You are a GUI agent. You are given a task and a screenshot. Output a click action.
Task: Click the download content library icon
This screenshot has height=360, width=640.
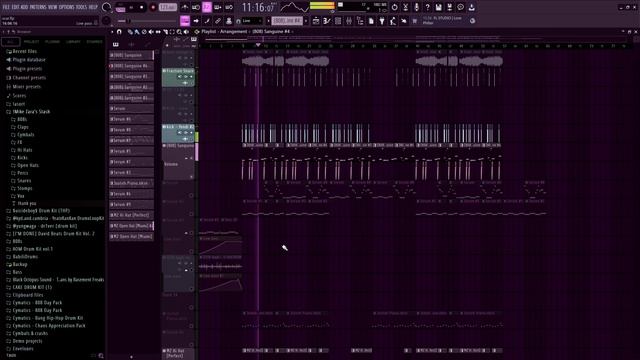tap(471, 7)
